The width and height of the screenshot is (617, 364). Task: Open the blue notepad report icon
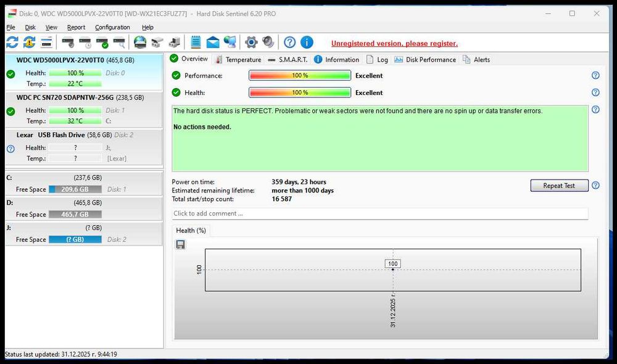point(196,42)
